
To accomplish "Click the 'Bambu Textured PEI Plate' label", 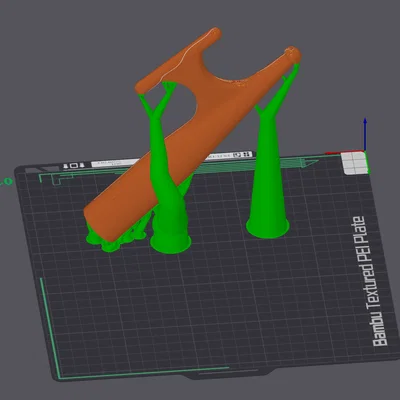I will point(369,281).
